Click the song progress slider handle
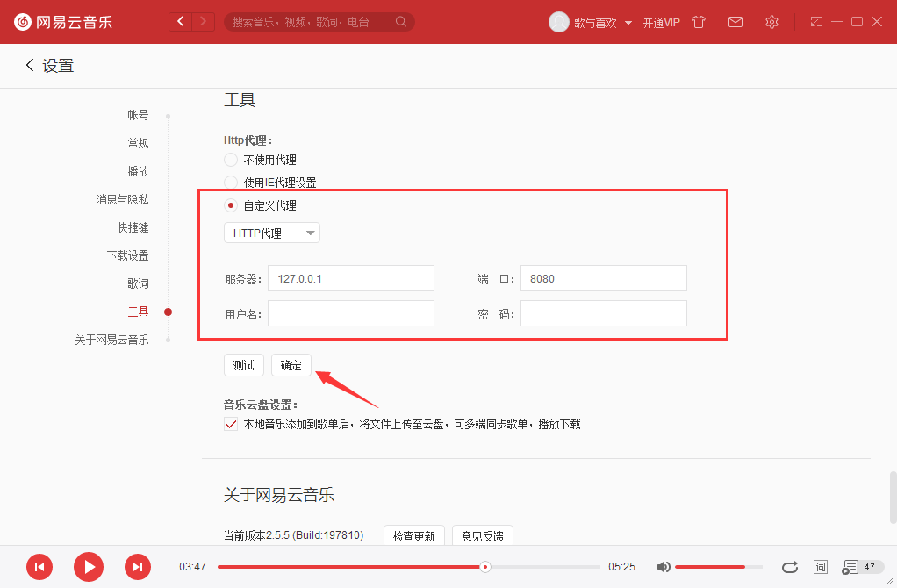The image size is (897, 588). tap(485, 567)
